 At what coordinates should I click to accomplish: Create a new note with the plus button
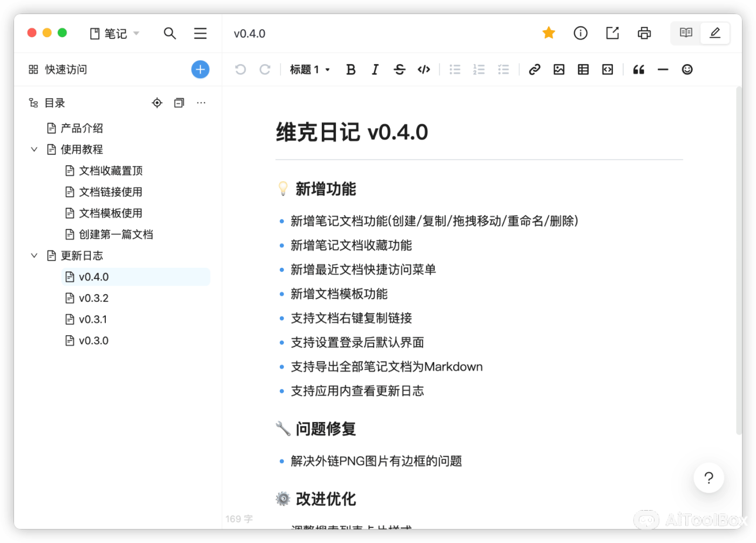pos(200,69)
